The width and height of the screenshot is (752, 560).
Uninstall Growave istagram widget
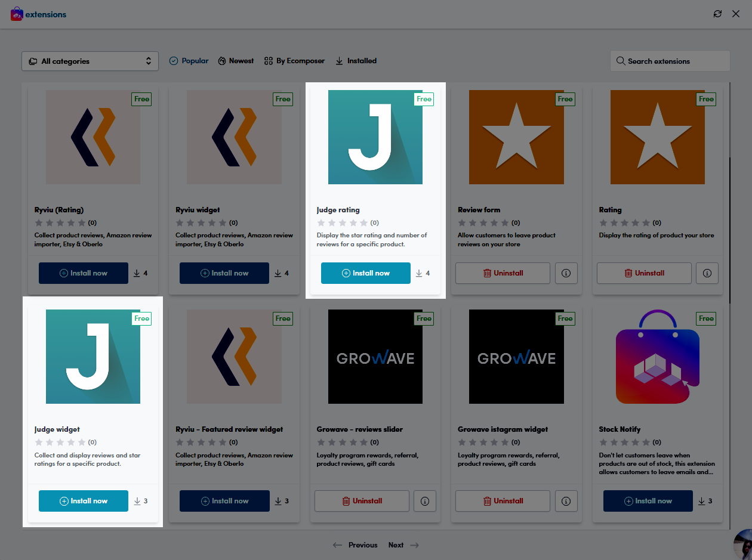(x=503, y=501)
